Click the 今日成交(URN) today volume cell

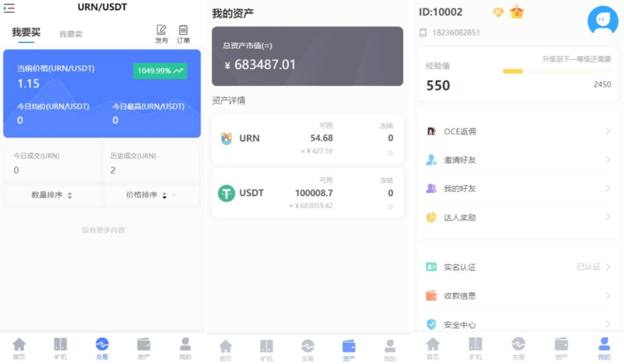[52, 163]
